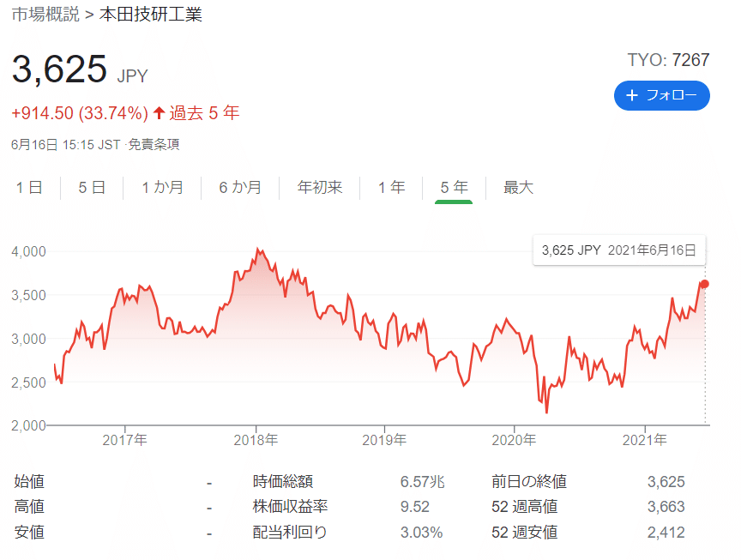Click the TYO: 7267 ticker text

pos(668,60)
